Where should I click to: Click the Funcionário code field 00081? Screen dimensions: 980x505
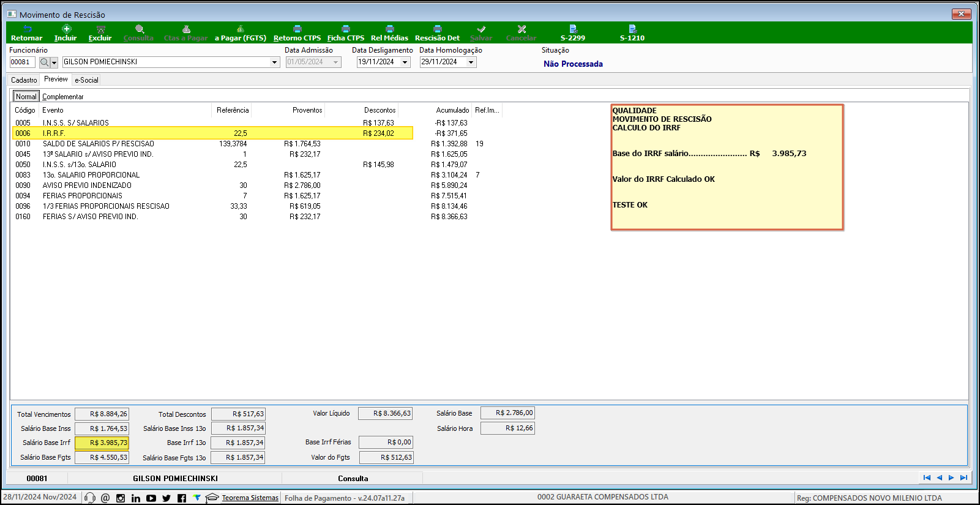pyautogui.click(x=22, y=62)
